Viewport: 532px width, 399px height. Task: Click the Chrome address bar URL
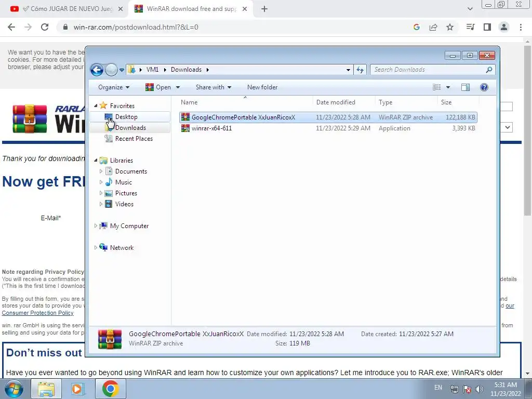click(x=136, y=27)
